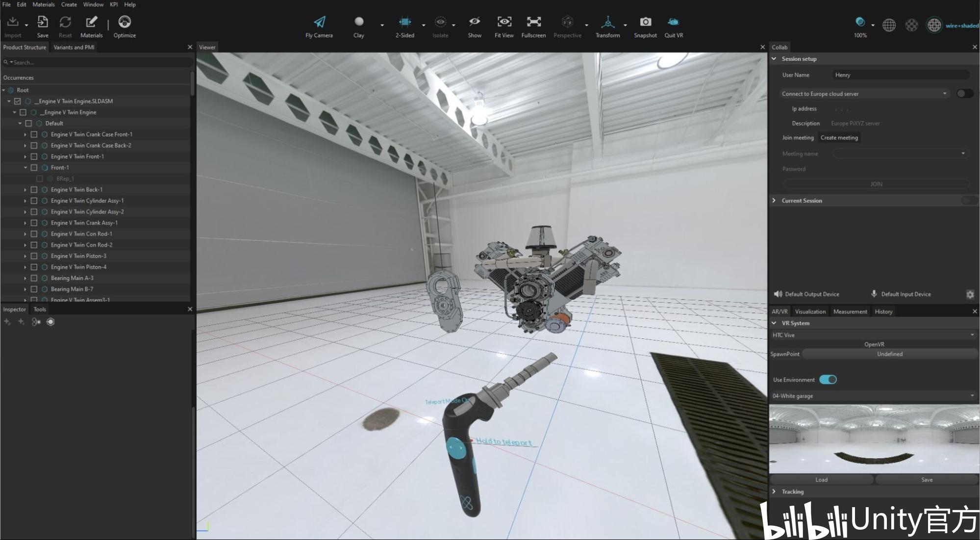Switch to the Measurement tab
980x540 pixels.
[x=850, y=311]
